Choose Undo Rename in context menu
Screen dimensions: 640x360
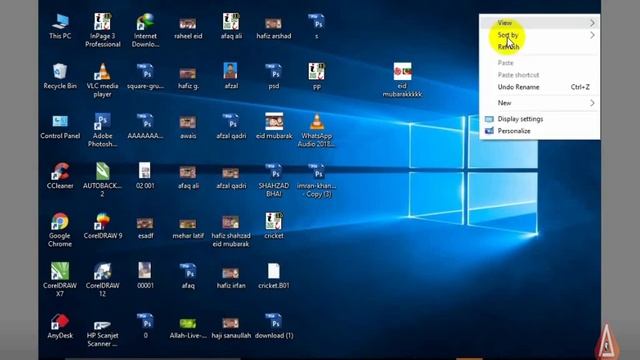click(x=540, y=87)
